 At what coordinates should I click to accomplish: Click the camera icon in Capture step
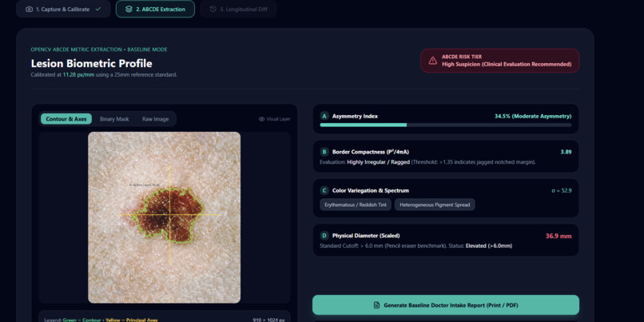(x=29, y=9)
